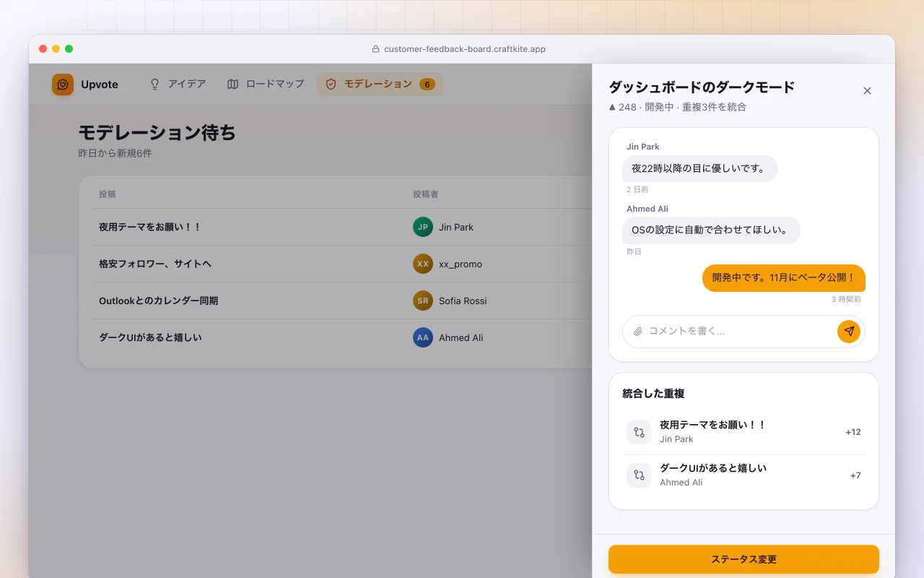Viewport: 924px width, 578px height.
Task: Open the 格安フォロワー、サイトへ post
Action: tap(155, 264)
